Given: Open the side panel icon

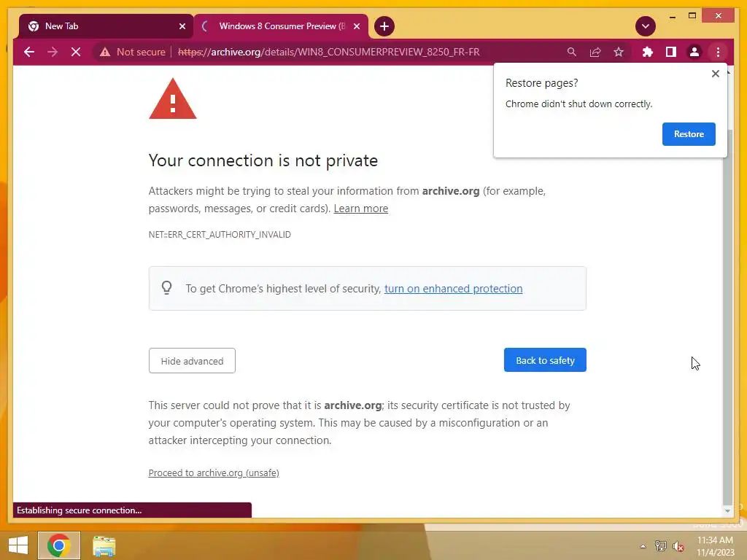Looking at the screenshot, I should pos(671,52).
